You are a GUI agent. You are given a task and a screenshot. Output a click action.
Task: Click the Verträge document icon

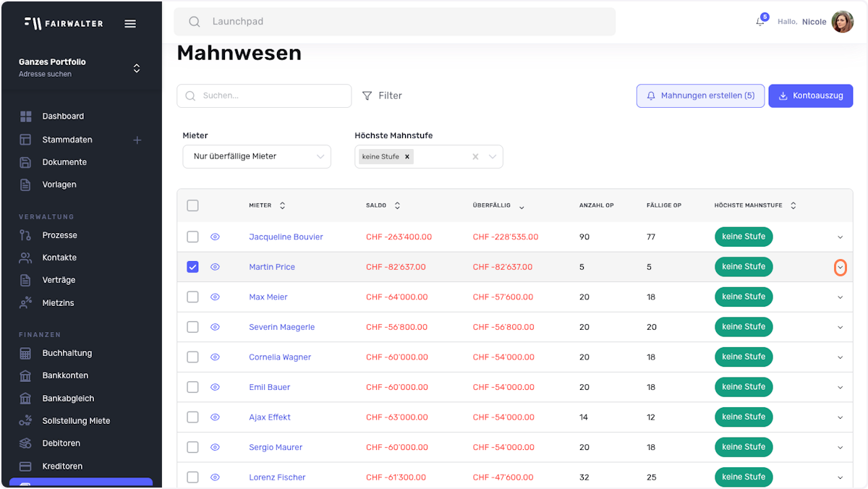(26, 280)
